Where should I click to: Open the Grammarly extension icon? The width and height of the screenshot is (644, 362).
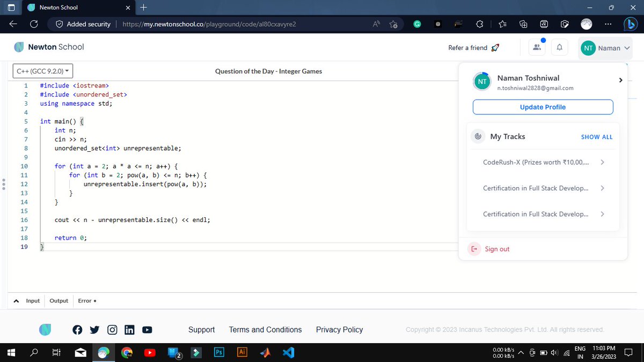pyautogui.click(x=417, y=24)
